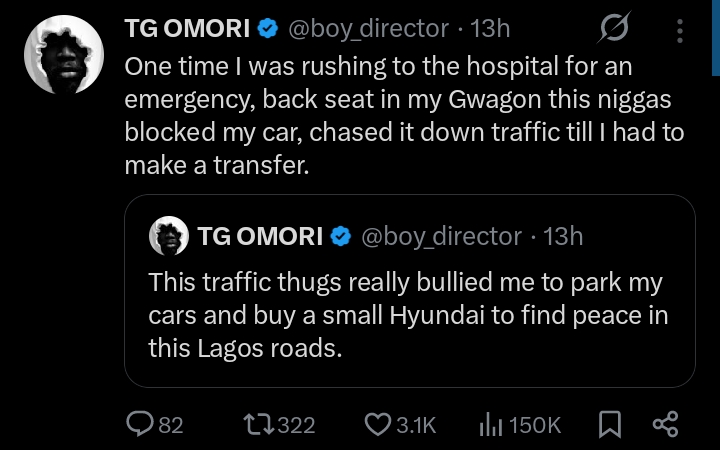Image resolution: width=720 pixels, height=450 pixels.
Task: Tap the 13h timestamp in quoted tweet
Action: [x=563, y=237]
